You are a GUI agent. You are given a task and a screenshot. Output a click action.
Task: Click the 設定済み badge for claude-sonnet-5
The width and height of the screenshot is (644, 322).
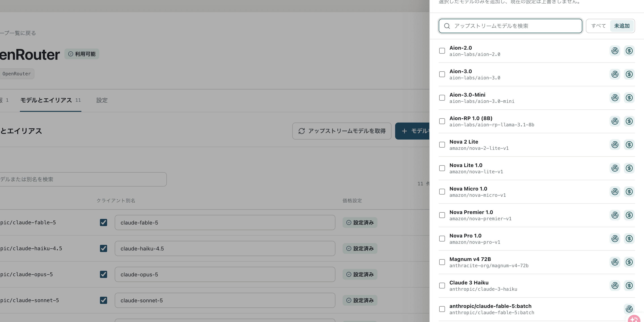(x=360, y=301)
